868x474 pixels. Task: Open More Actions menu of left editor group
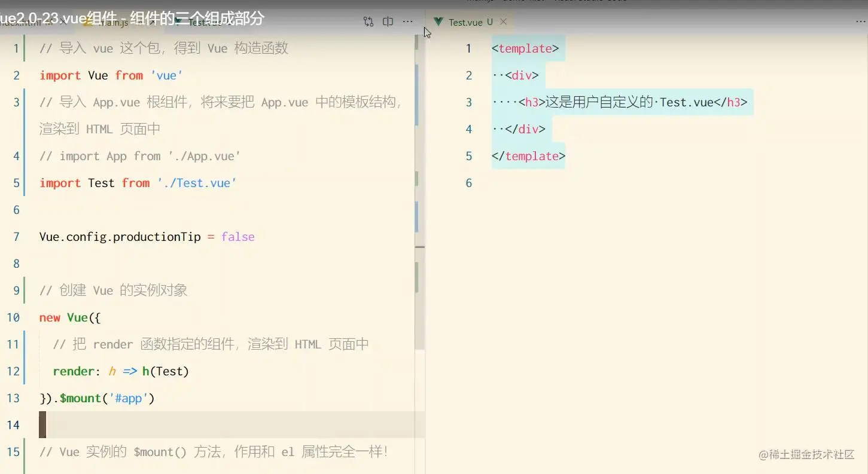tap(408, 22)
